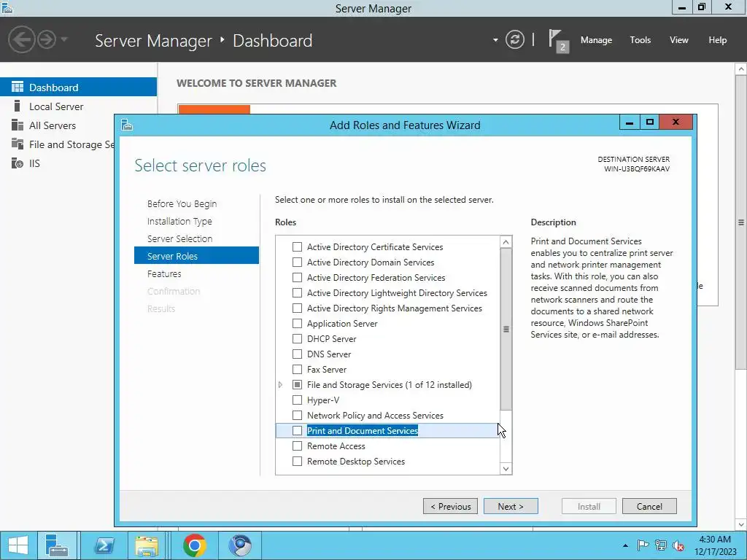Check the Hyper-V role
This screenshot has width=747, height=560.
(297, 400)
